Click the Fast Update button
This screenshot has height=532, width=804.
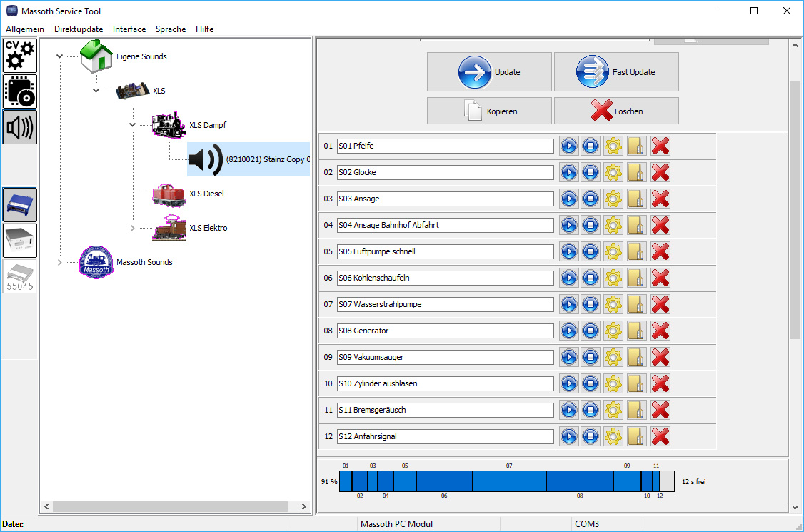click(616, 72)
